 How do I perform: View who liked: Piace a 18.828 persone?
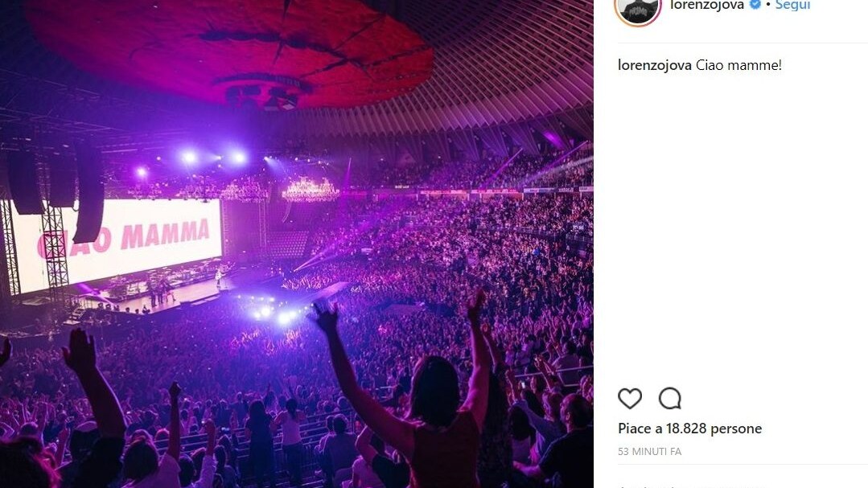click(x=689, y=429)
